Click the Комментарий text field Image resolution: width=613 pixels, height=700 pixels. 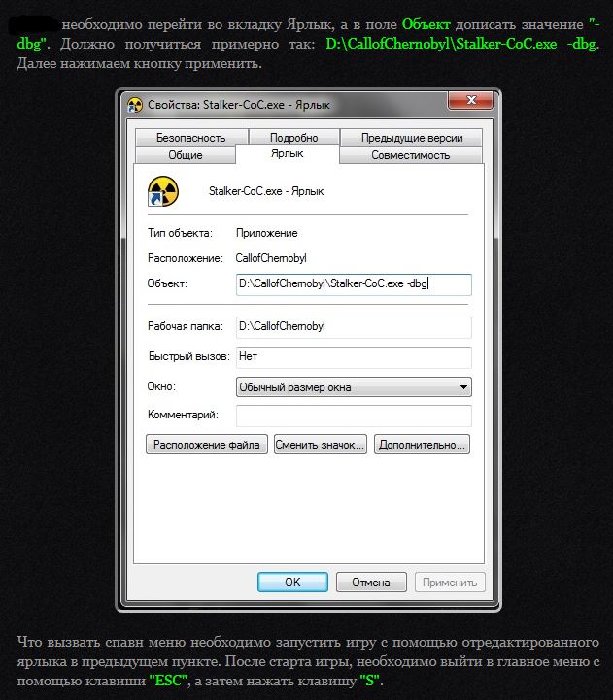[x=354, y=416]
